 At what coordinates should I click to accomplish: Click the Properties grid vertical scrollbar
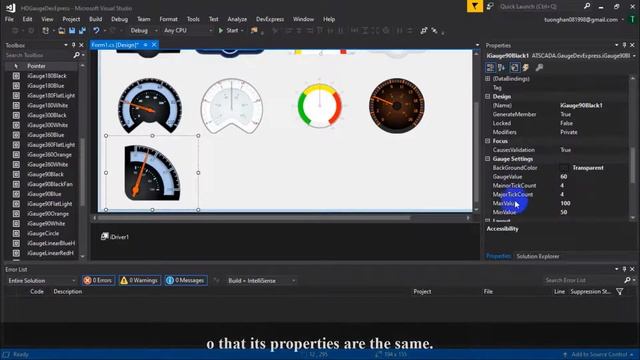coord(633,165)
